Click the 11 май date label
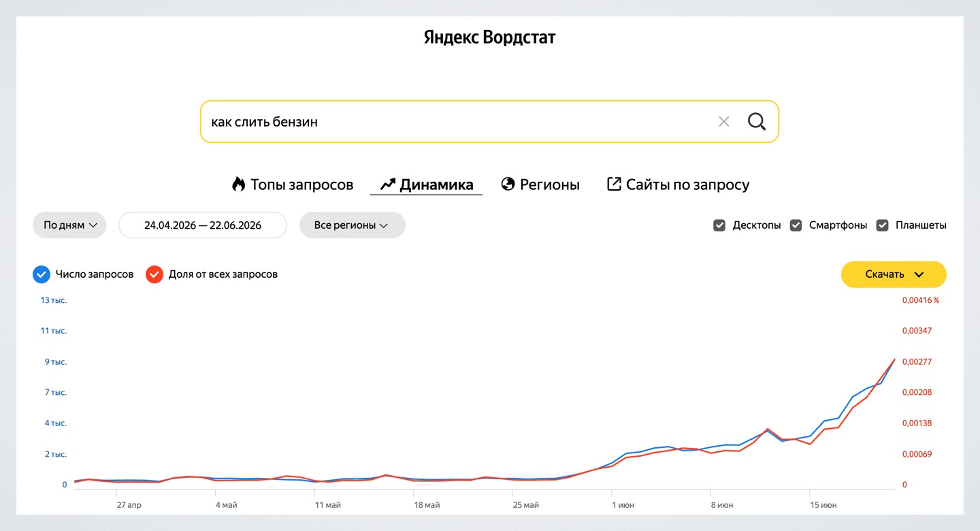The height and width of the screenshot is (531, 980). [x=327, y=505]
